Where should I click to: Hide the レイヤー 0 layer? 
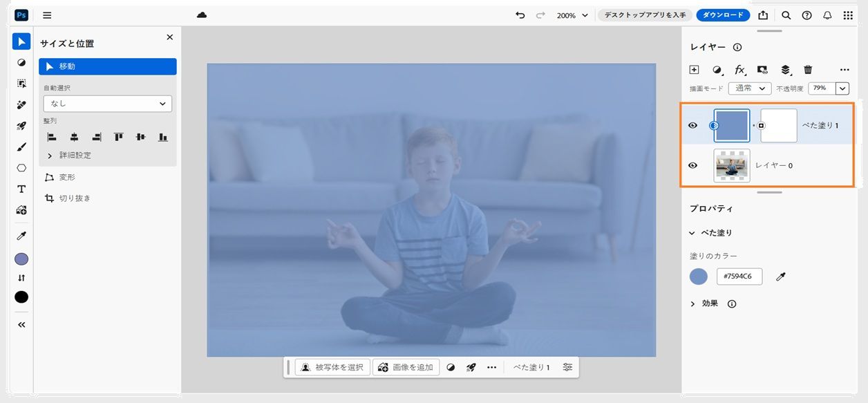pyautogui.click(x=693, y=165)
